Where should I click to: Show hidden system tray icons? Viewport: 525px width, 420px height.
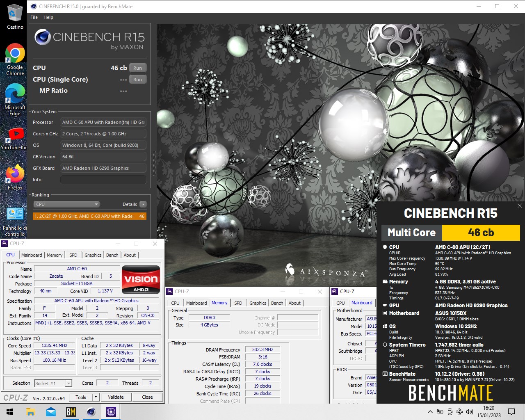tap(430, 412)
